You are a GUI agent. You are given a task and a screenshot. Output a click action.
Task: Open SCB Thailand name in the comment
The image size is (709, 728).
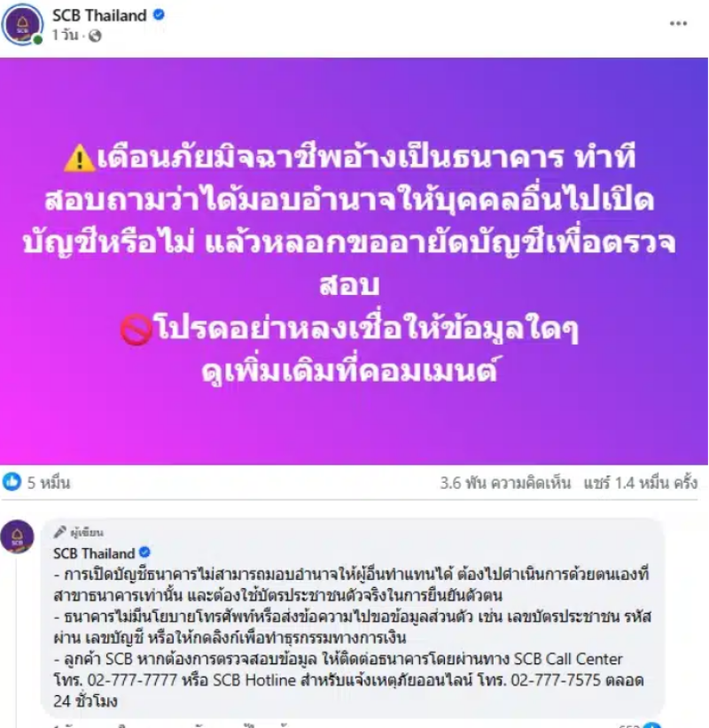94,553
